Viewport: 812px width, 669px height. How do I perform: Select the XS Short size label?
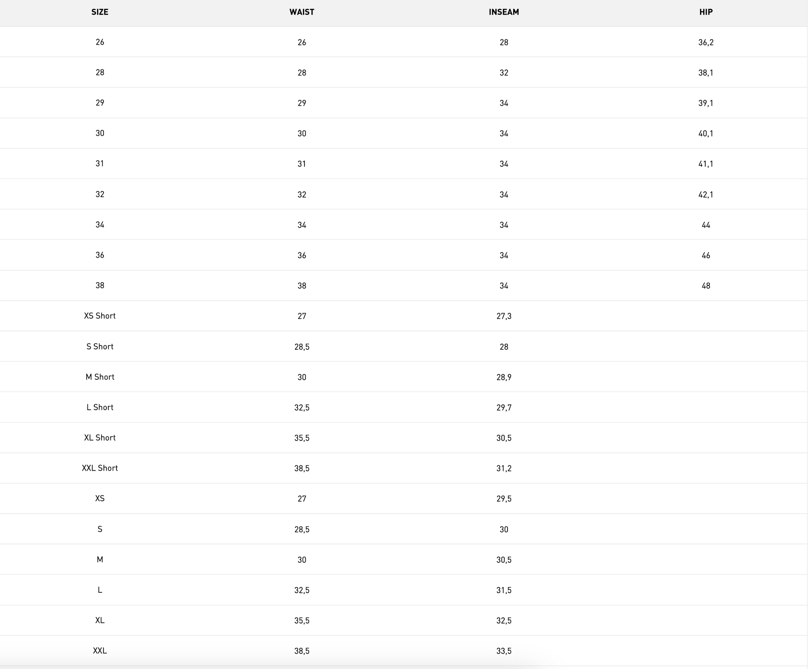(x=100, y=316)
